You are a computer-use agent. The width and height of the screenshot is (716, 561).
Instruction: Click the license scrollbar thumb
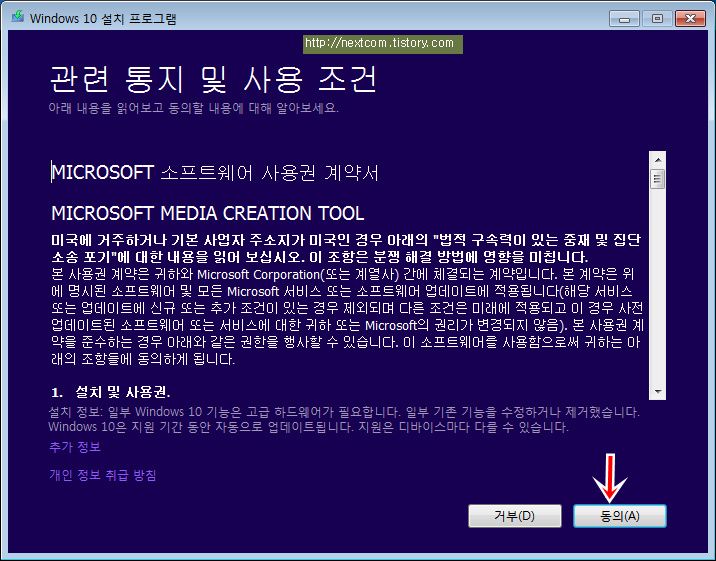[x=658, y=178]
